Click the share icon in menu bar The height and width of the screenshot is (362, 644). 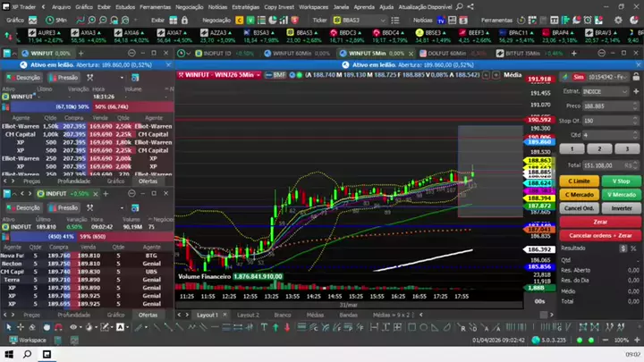470,6
